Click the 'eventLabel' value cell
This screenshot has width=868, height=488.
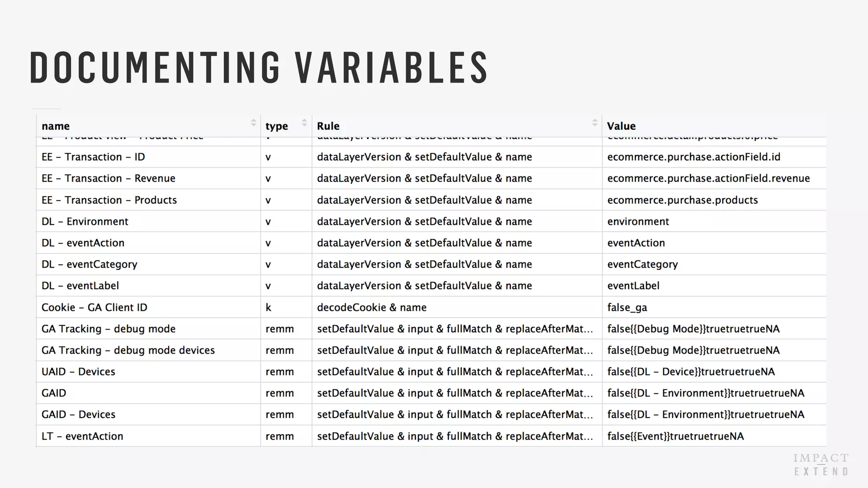point(714,286)
